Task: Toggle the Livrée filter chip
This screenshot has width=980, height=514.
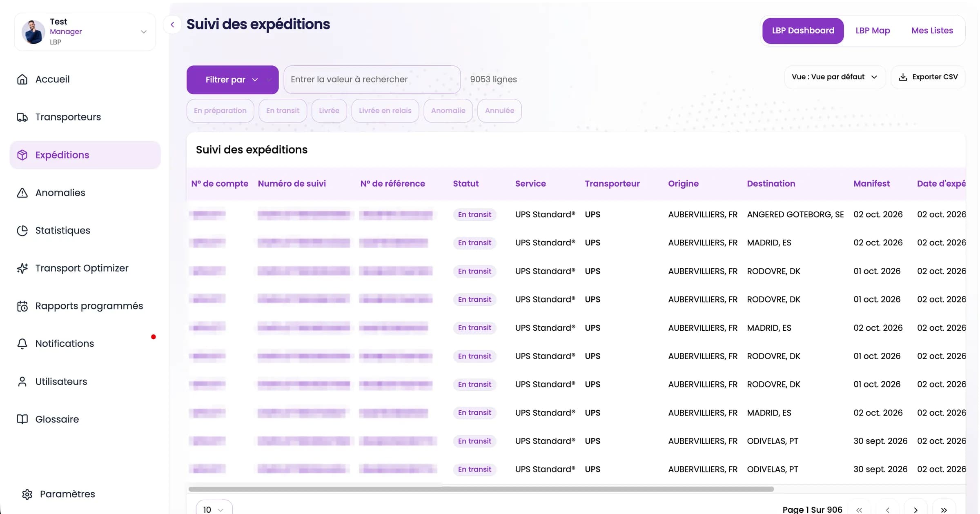Action: point(329,111)
